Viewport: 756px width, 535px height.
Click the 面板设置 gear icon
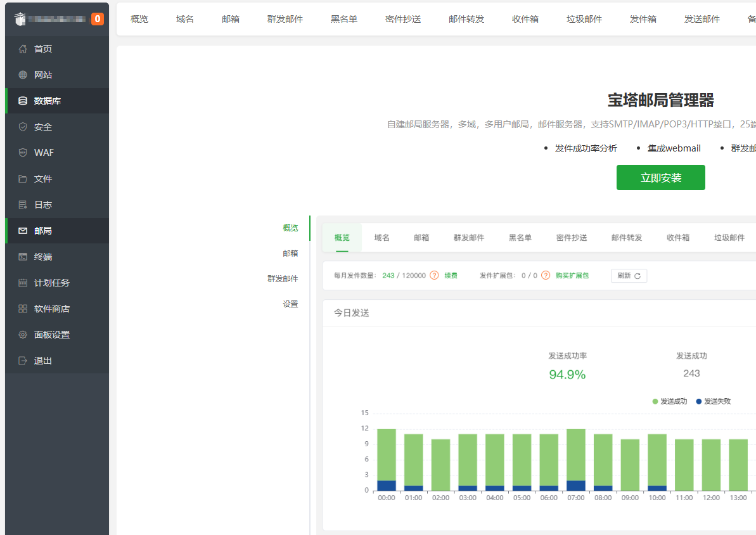[23, 335]
